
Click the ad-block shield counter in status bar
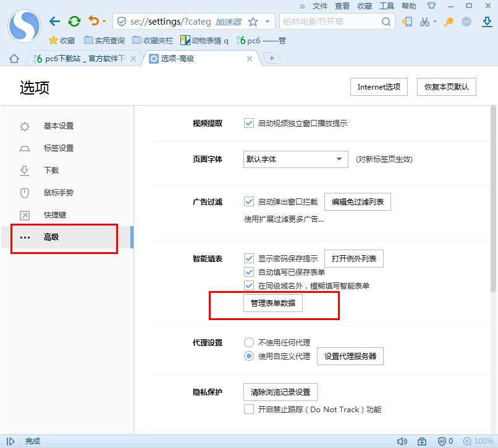coord(444,441)
